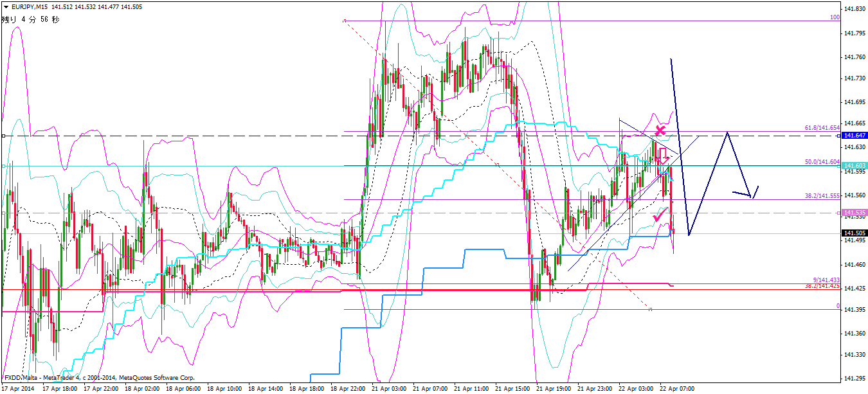Click the '9/141.433' level label
The image size is (868, 394).
pyautogui.click(x=827, y=280)
